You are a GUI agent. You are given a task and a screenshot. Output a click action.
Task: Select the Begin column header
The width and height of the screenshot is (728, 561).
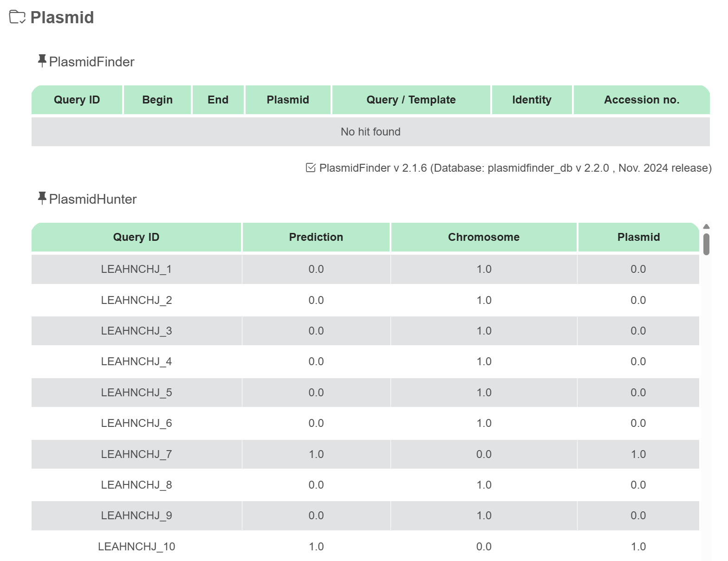[x=157, y=100]
